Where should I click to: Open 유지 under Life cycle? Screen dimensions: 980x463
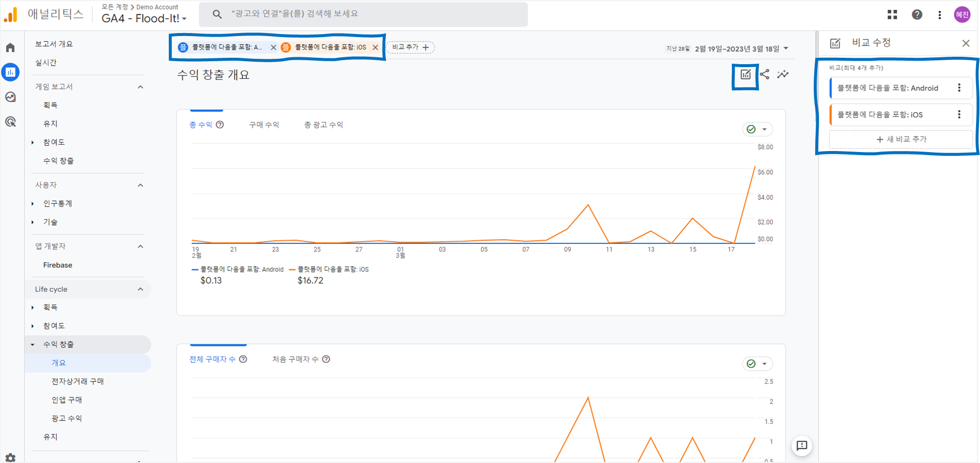50,437
